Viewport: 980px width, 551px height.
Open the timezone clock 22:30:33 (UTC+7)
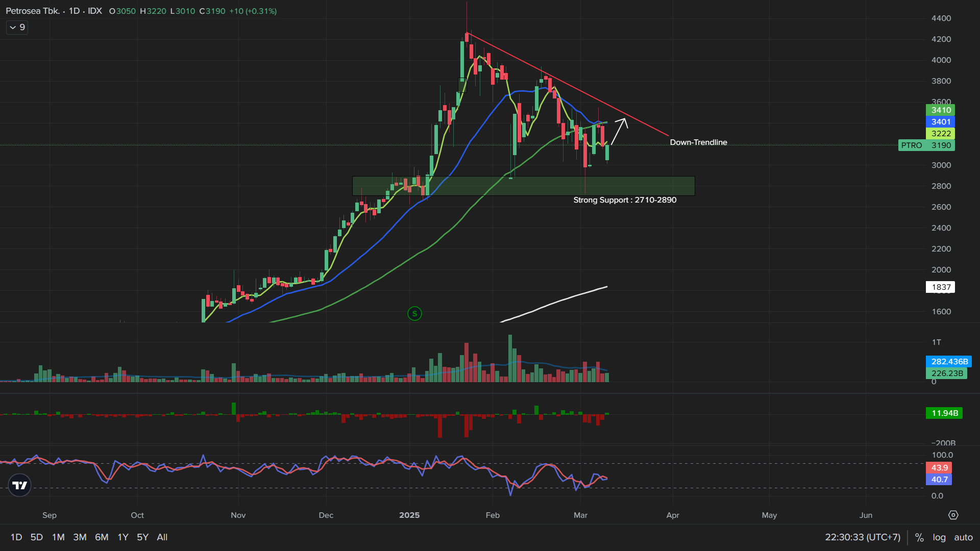coord(863,537)
